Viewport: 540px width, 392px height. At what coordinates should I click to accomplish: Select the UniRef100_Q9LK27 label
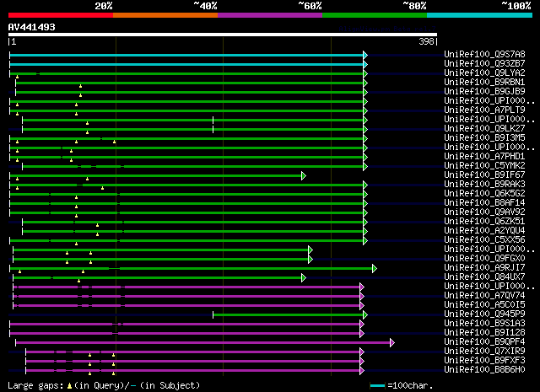[484, 128]
